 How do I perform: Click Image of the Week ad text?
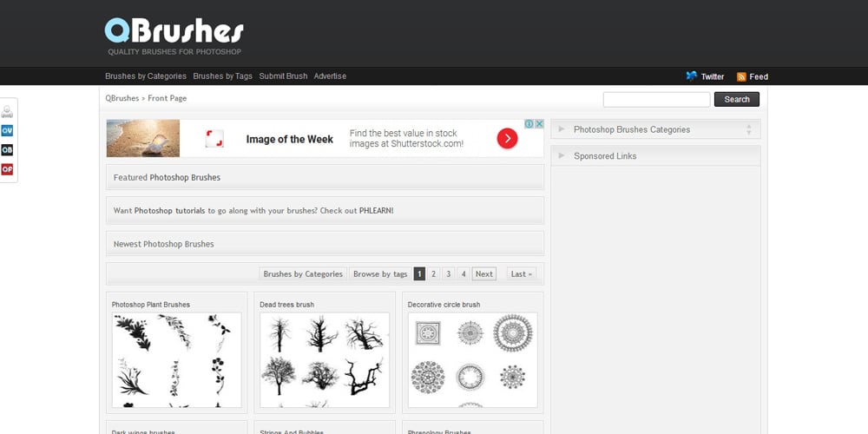tap(290, 139)
